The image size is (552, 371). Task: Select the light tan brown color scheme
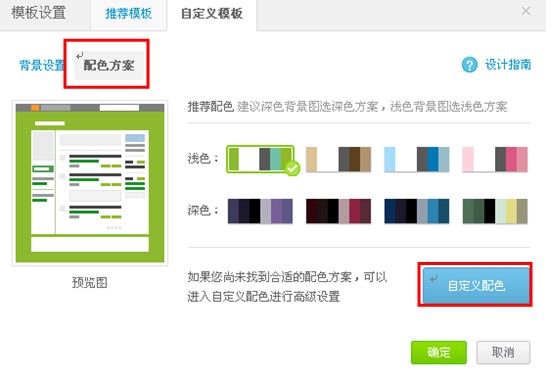(338, 159)
